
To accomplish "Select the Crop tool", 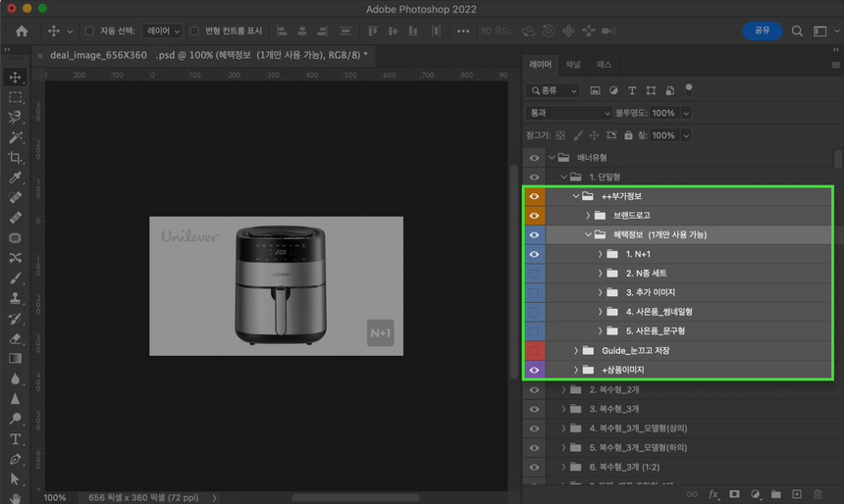I will (15, 158).
